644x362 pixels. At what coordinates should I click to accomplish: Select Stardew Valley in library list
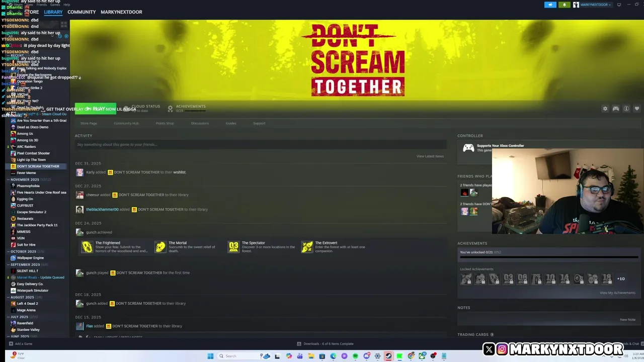pyautogui.click(x=28, y=330)
